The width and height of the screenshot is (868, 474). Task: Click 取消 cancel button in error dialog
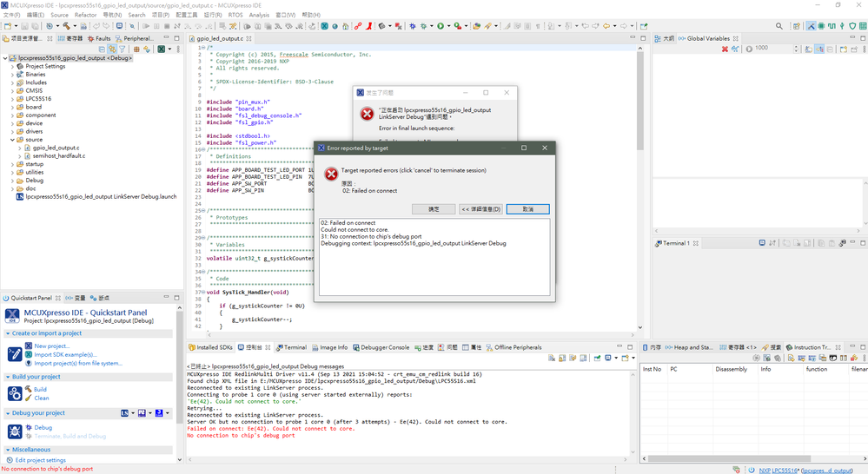point(527,209)
